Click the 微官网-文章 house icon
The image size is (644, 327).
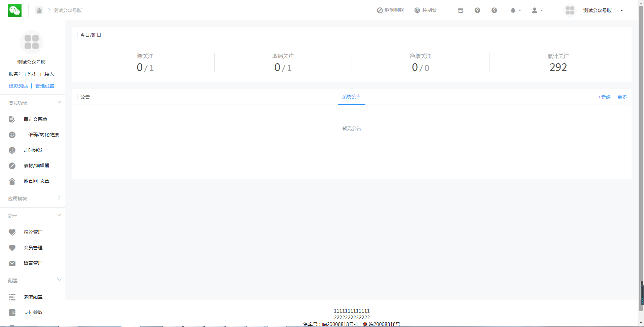12,181
